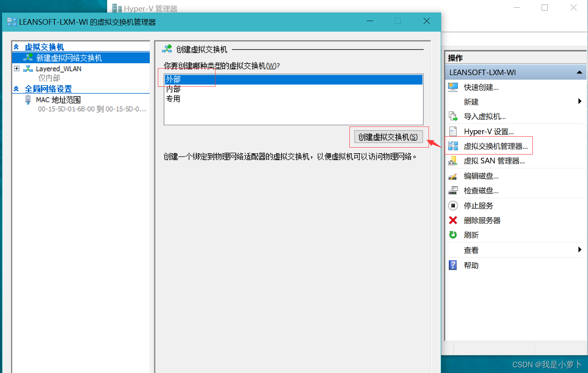Collapse the 虚拟交换机 section
This screenshot has height=373, width=588.
pos(16,47)
